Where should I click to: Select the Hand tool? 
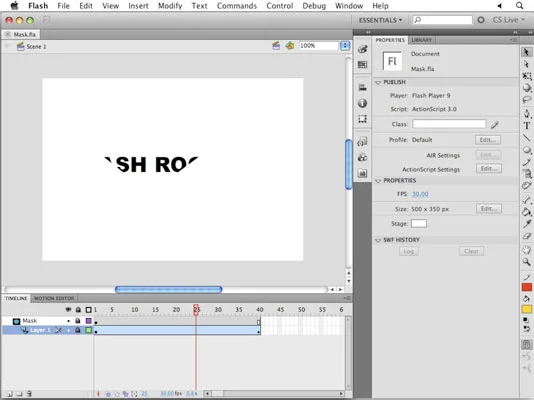527,250
